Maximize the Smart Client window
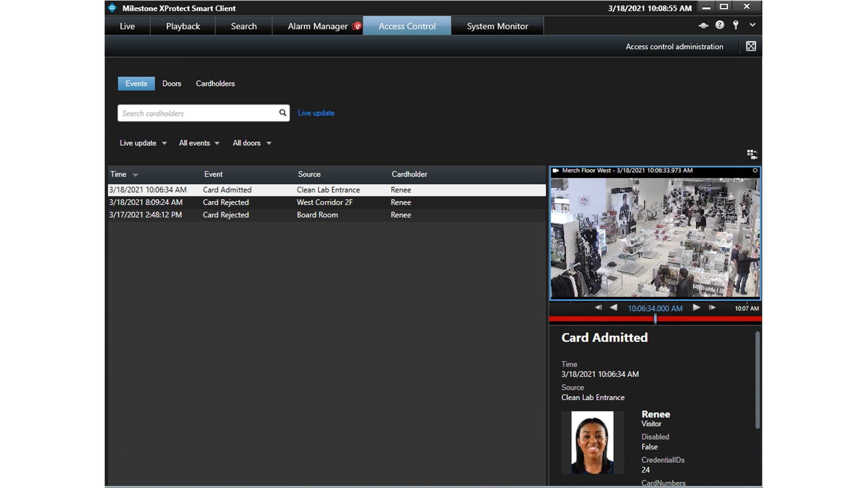This screenshot has height=488, width=868. click(724, 6)
